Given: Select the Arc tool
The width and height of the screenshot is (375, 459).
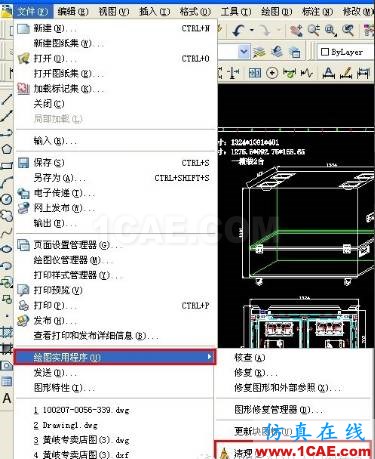Looking at the screenshot, I should click(x=7, y=182).
